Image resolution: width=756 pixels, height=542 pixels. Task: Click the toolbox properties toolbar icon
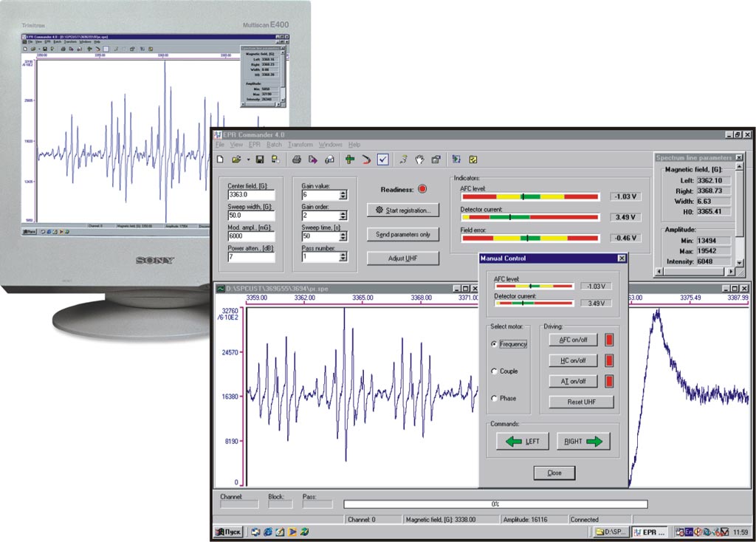pyautogui.click(x=436, y=159)
